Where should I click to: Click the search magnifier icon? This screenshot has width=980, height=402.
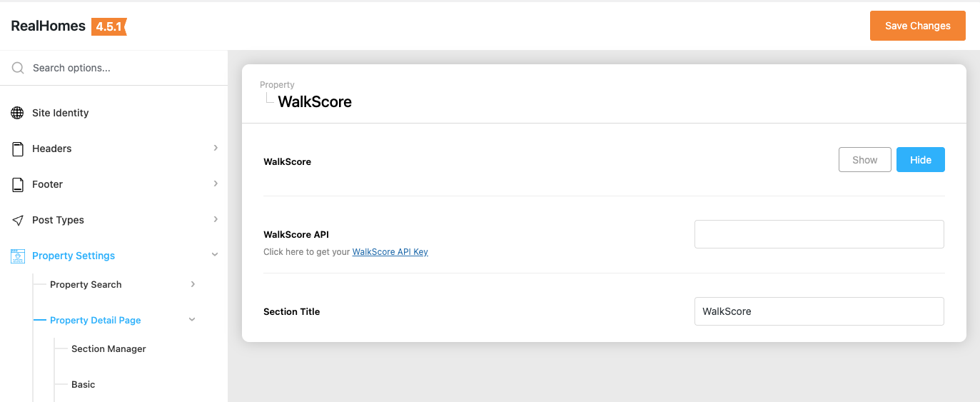tap(18, 69)
